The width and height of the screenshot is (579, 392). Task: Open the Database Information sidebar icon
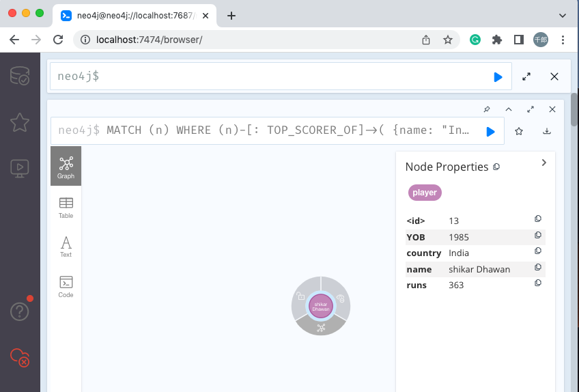(20, 76)
